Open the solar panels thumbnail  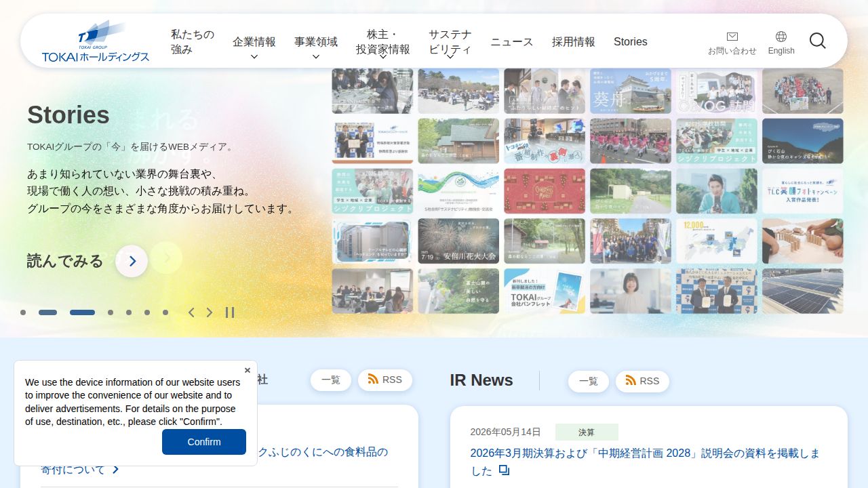[x=803, y=291]
